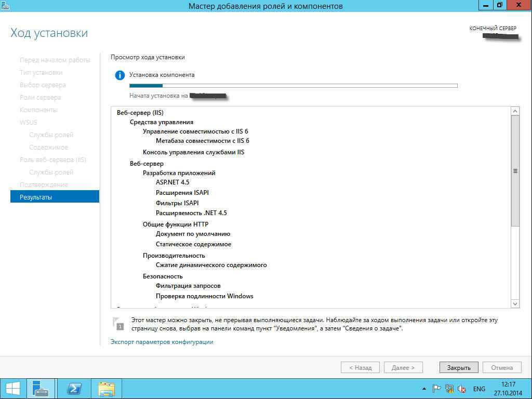
Task: Select Фильтры ISAPI entry
Action: (x=177, y=203)
